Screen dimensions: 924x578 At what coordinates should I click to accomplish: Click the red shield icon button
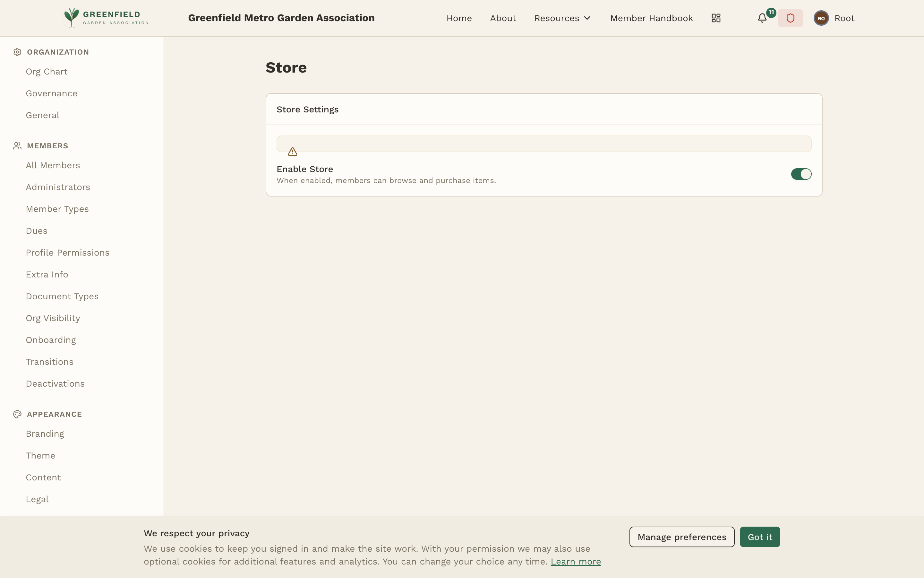point(790,18)
